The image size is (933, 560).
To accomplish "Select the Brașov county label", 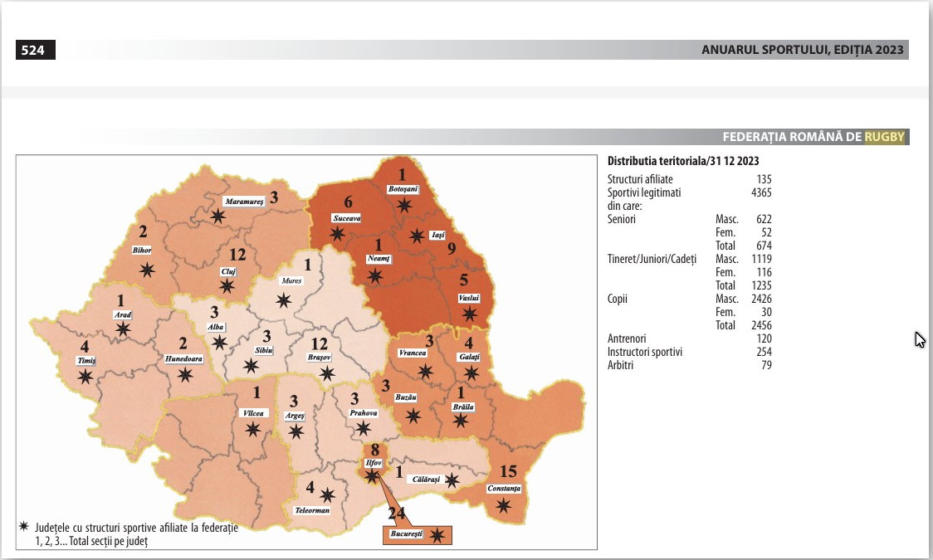I will click(319, 358).
